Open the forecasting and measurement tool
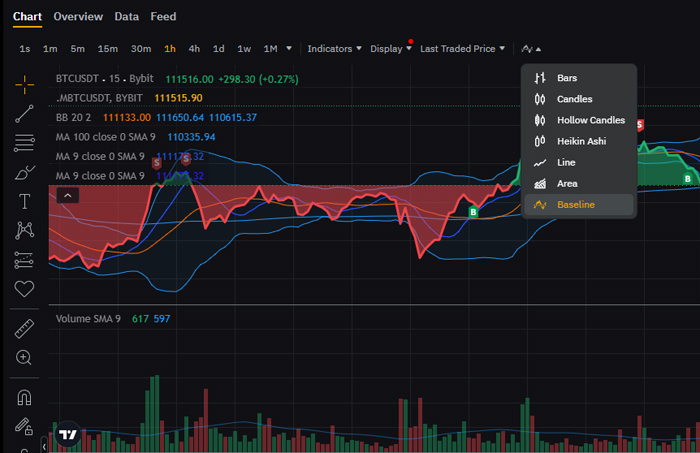The image size is (700, 453). 24,260
